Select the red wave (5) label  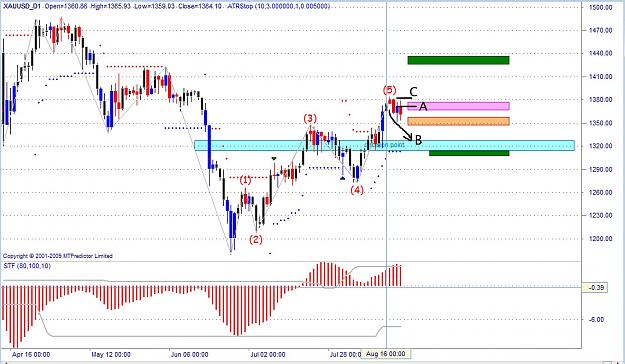point(389,89)
